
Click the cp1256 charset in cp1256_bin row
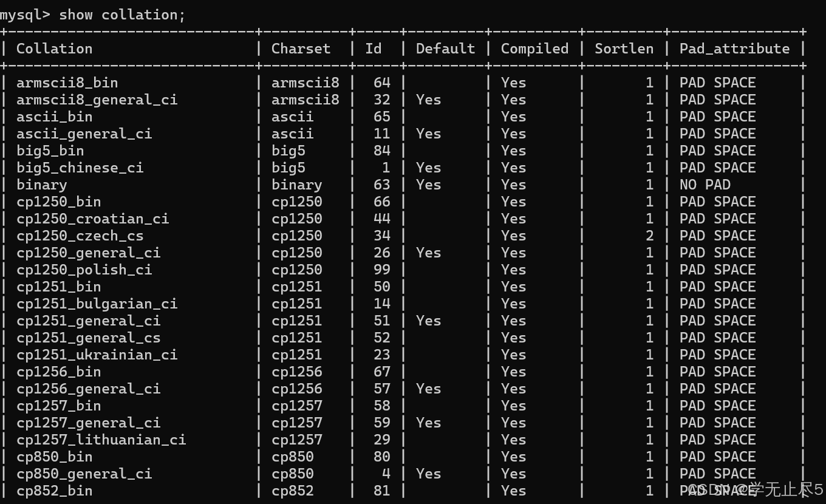pos(296,372)
